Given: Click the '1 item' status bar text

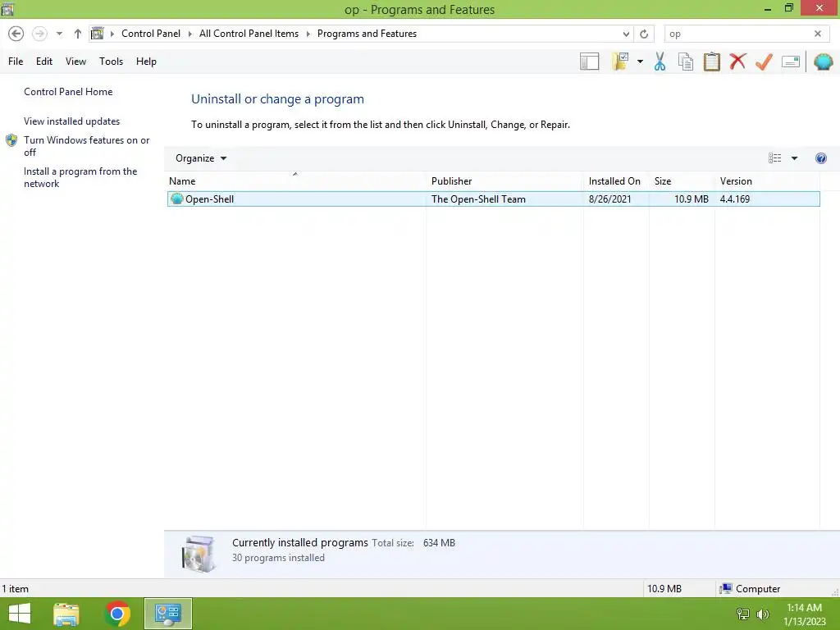Looking at the screenshot, I should (16, 589).
